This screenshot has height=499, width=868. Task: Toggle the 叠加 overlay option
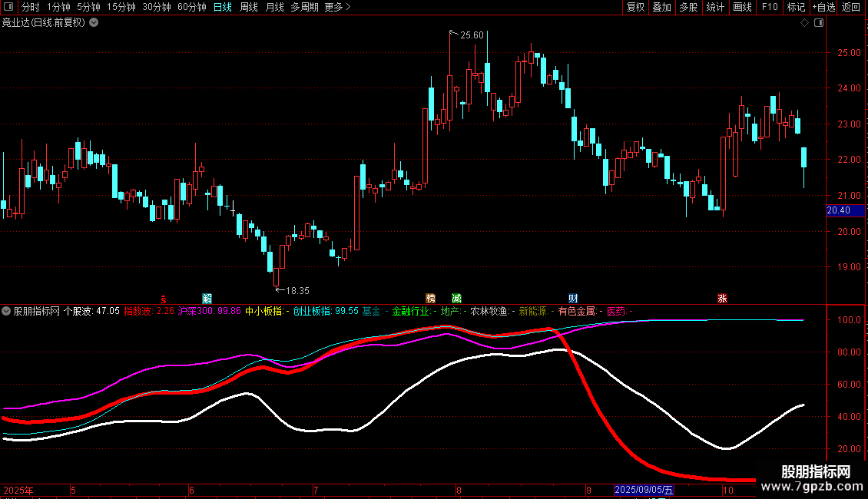[x=661, y=8]
